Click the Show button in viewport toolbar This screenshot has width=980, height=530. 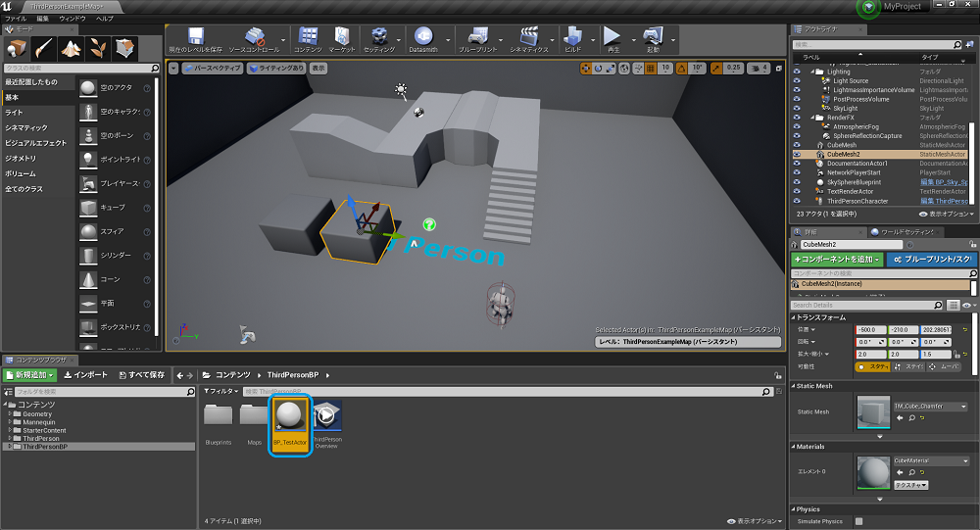click(318, 69)
